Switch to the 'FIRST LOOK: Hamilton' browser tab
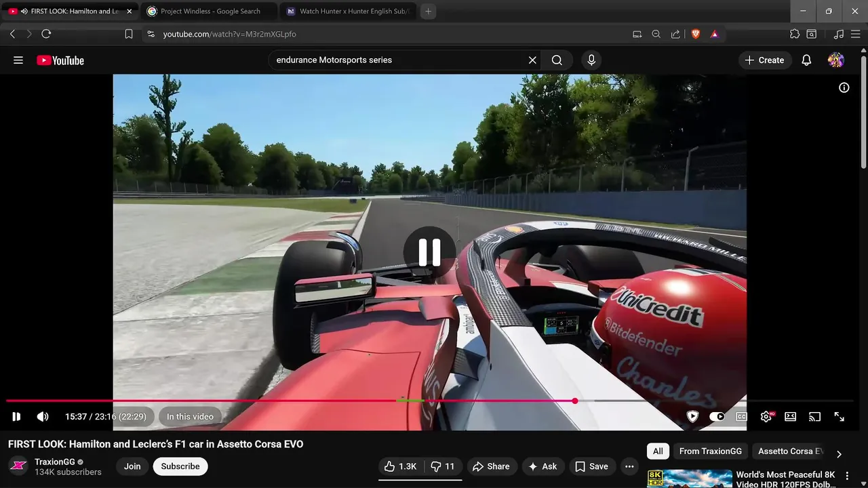The image size is (868, 488). pyautogui.click(x=71, y=12)
